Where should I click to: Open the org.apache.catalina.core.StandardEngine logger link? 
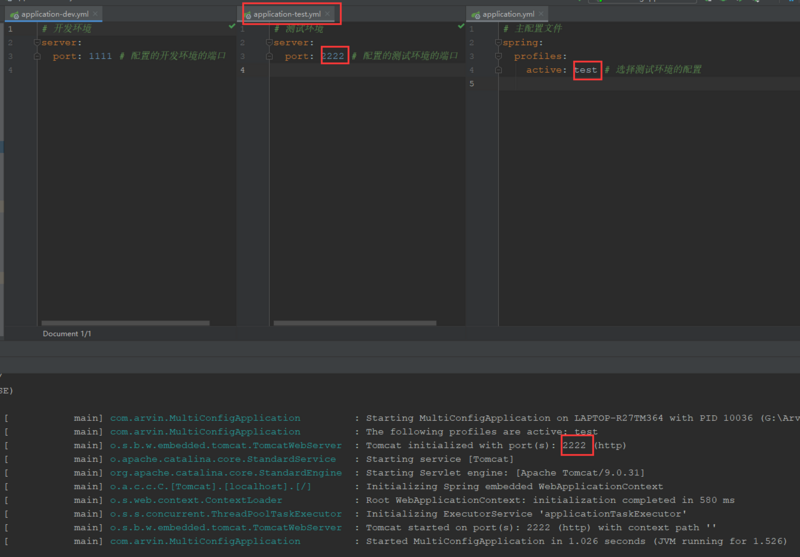point(226,473)
